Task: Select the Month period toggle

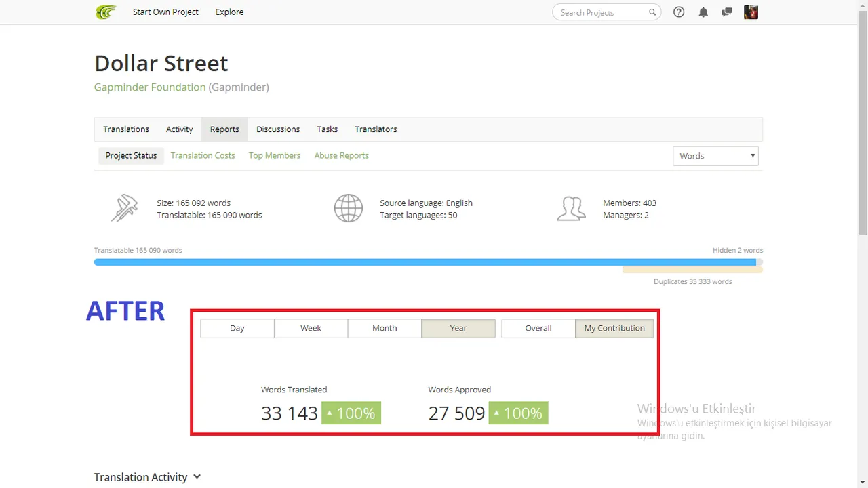Action: click(x=384, y=328)
